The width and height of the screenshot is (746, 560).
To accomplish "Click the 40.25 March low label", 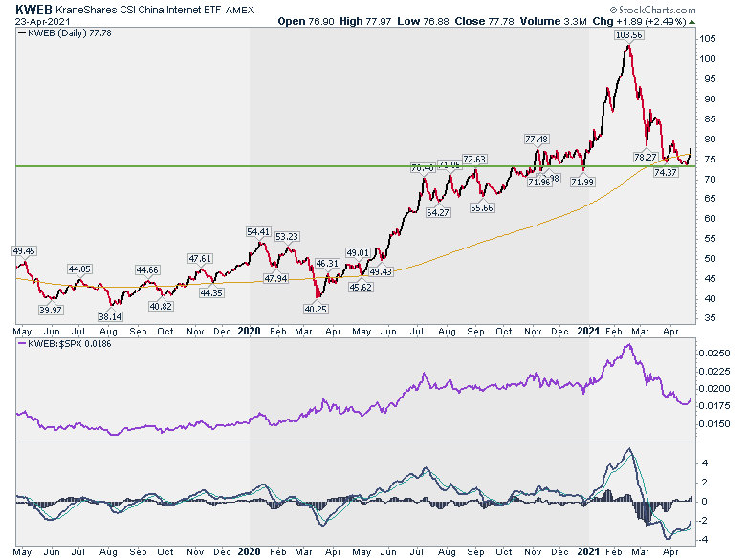I will click(x=316, y=309).
